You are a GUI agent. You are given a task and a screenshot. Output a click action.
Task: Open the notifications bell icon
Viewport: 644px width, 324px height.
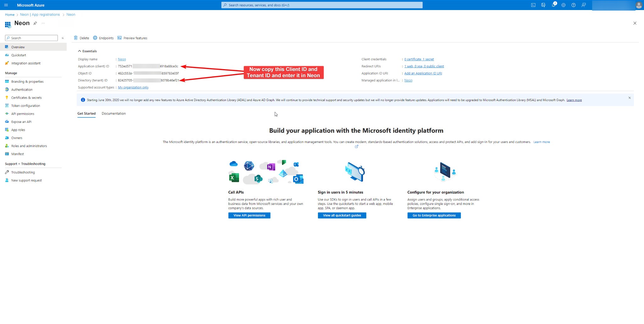pyautogui.click(x=553, y=5)
